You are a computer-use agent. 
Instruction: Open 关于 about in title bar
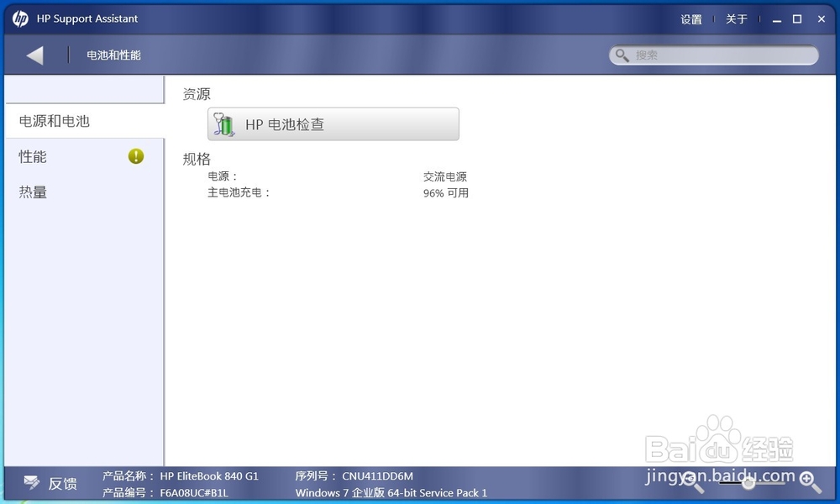click(x=736, y=19)
